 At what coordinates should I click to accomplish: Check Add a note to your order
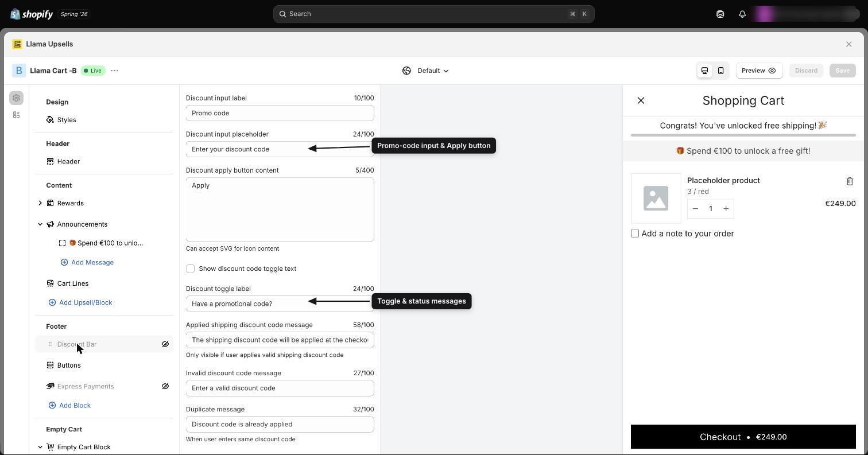[x=635, y=234]
